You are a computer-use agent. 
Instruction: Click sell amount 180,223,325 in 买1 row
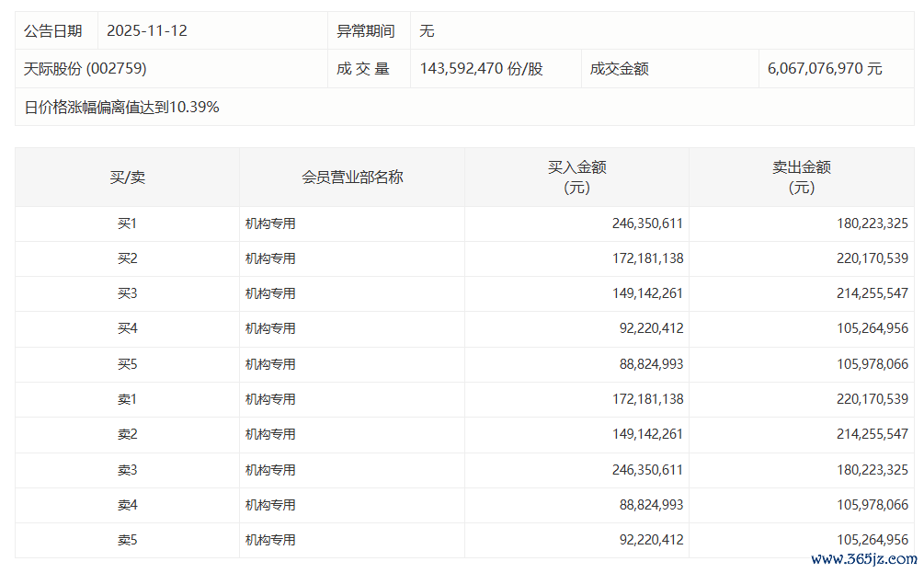873,223
